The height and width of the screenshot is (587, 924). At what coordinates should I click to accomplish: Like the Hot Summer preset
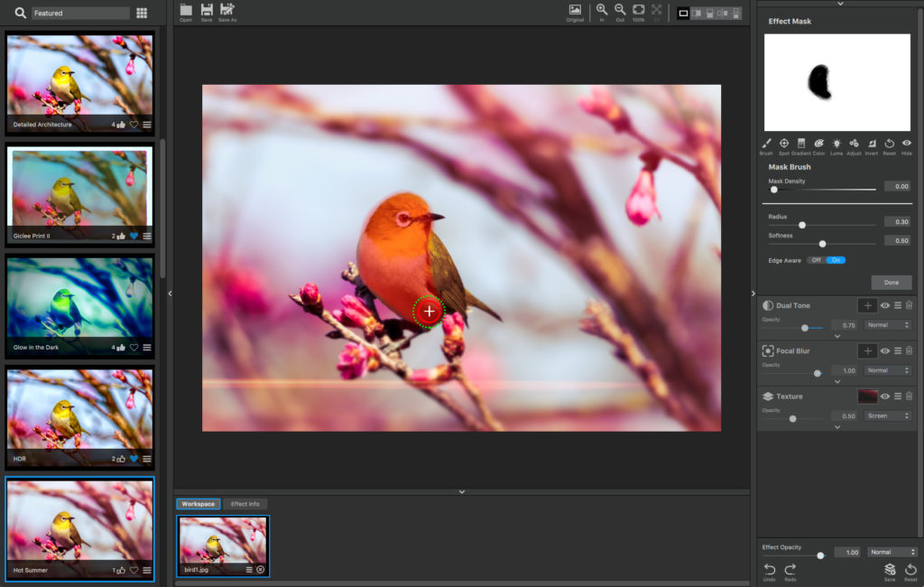click(121, 571)
